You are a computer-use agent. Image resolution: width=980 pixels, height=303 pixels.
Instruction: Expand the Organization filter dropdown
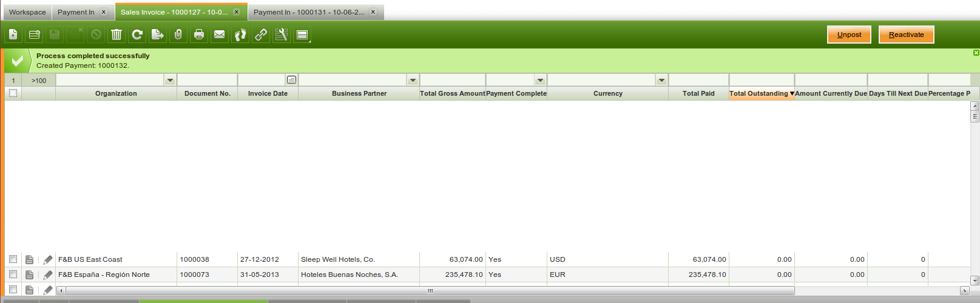170,80
